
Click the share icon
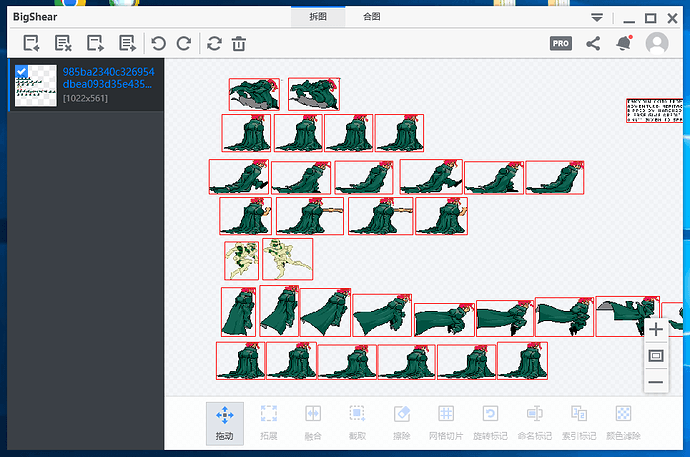point(593,43)
